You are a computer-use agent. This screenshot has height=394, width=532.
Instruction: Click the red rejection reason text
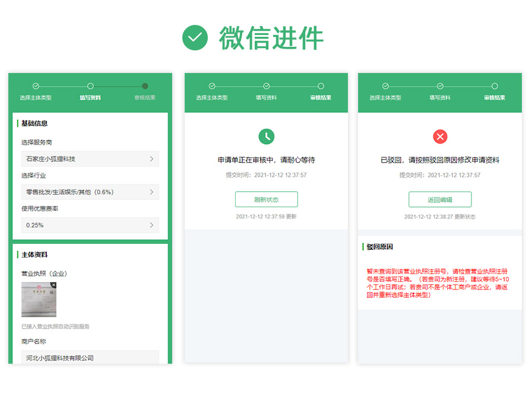click(x=438, y=283)
